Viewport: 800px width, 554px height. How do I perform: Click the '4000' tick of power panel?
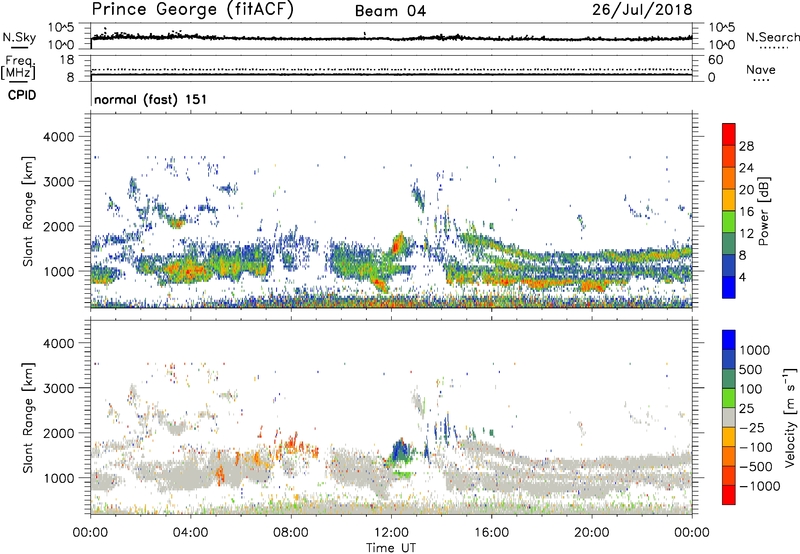[59, 137]
